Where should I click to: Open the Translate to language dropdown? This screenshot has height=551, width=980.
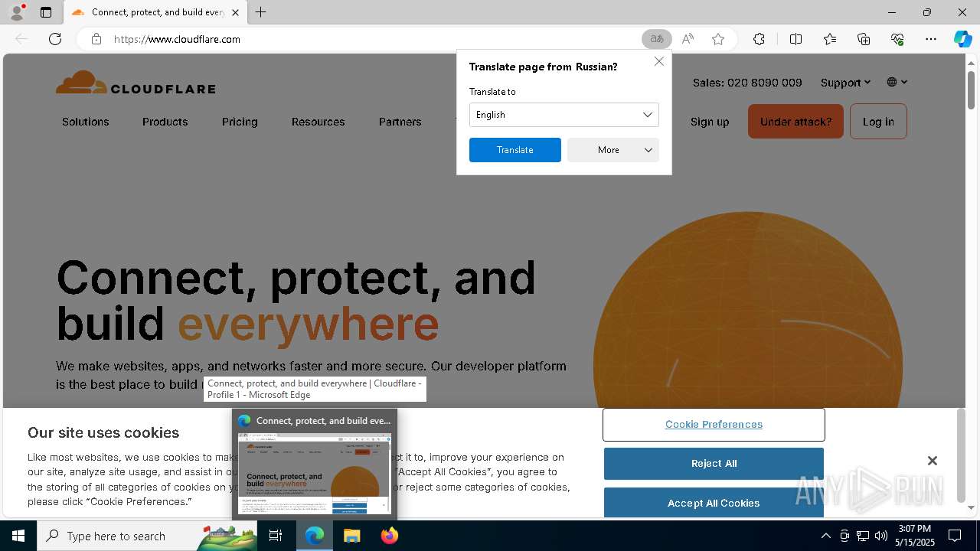pyautogui.click(x=563, y=115)
